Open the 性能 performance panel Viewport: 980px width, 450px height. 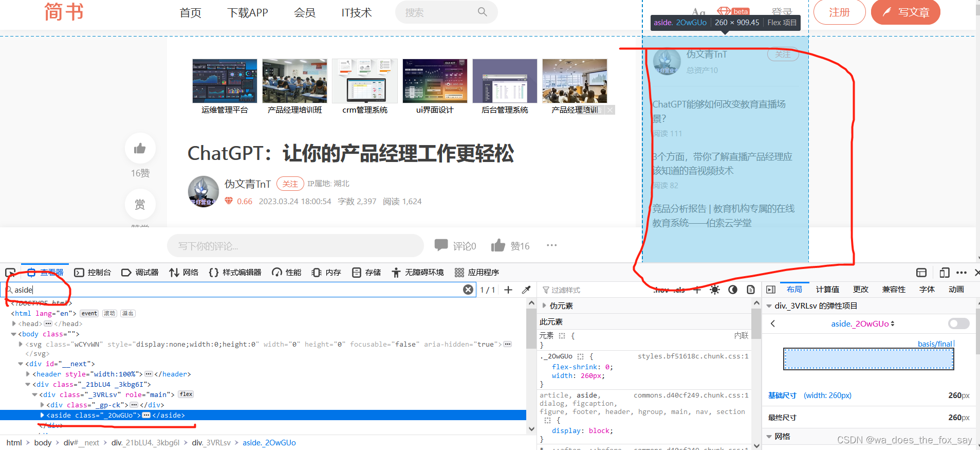[x=287, y=273]
